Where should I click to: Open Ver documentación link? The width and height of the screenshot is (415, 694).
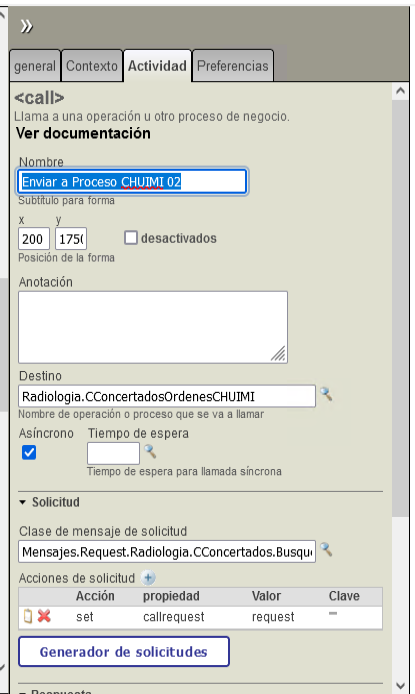pos(83,133)
